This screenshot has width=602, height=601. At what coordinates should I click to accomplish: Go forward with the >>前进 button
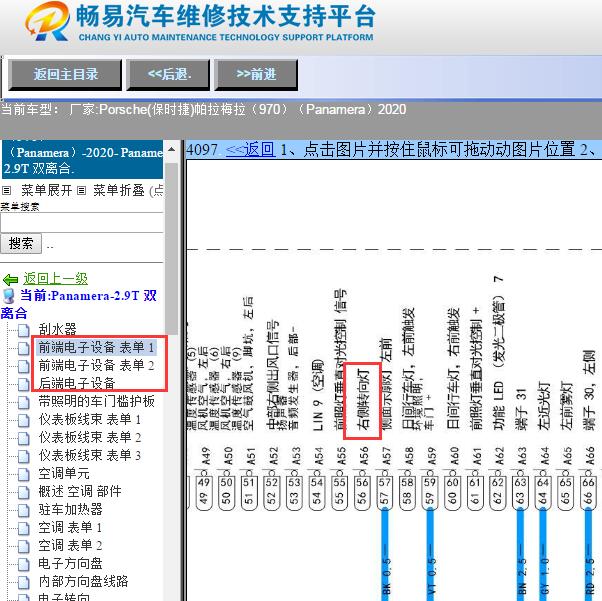[256, 75]
